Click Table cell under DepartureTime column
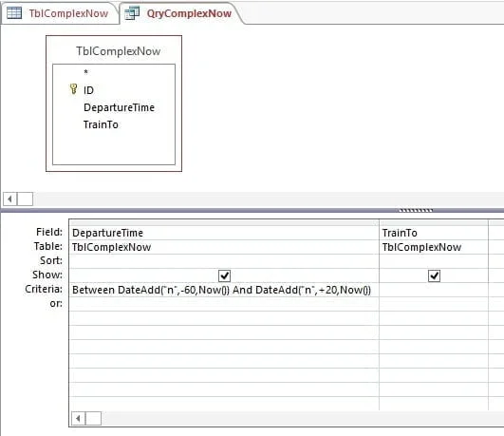 [224, 247]
